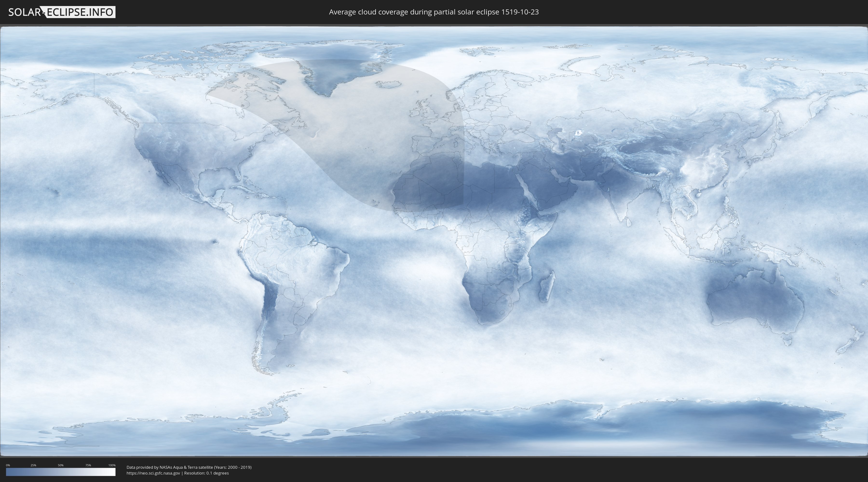Click the '25%' legend label
Screen dimensions: 868x482
click(x=33, y=465)
